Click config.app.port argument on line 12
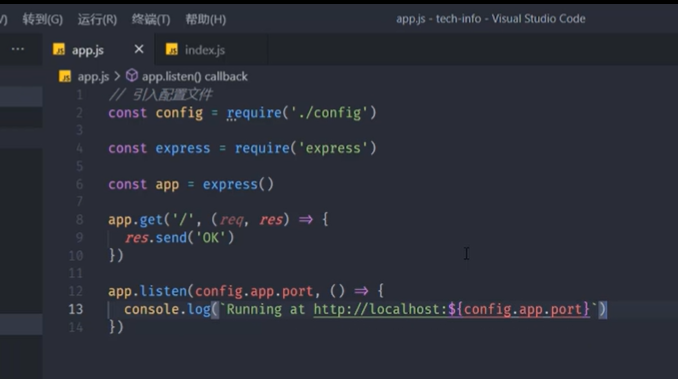678x379 pixels. (254, 291)
